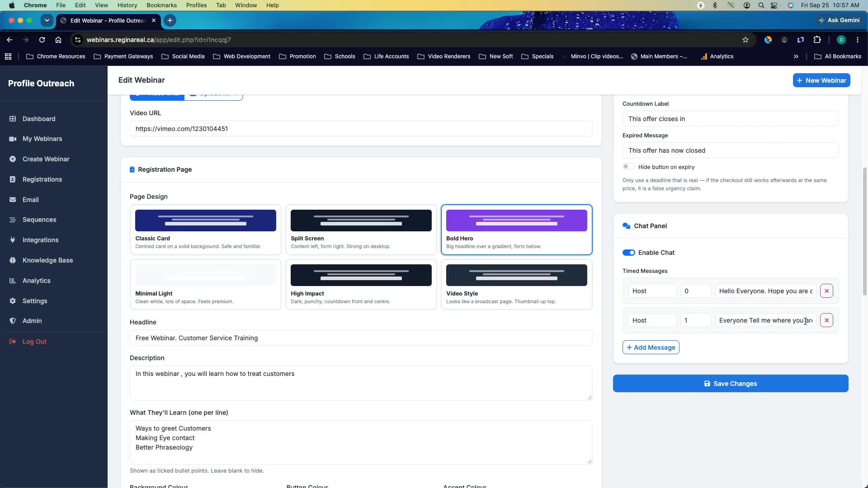Delete the second Host timed message

click(826, 320)
